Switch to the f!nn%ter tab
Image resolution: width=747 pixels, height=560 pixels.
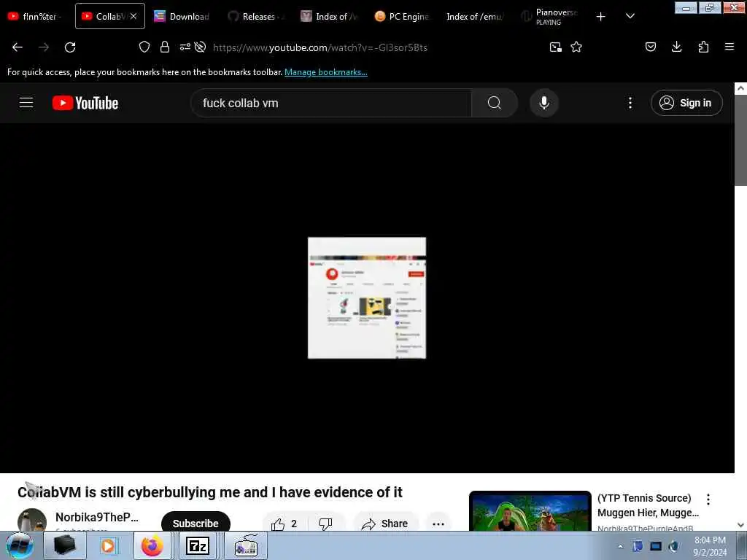36,16
